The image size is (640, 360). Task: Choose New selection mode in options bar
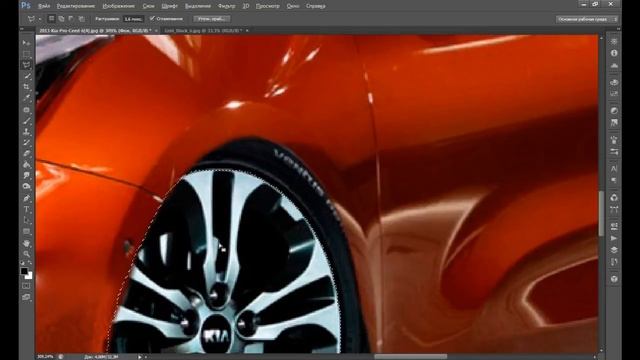pyautogui.click(x=51, y=19)
